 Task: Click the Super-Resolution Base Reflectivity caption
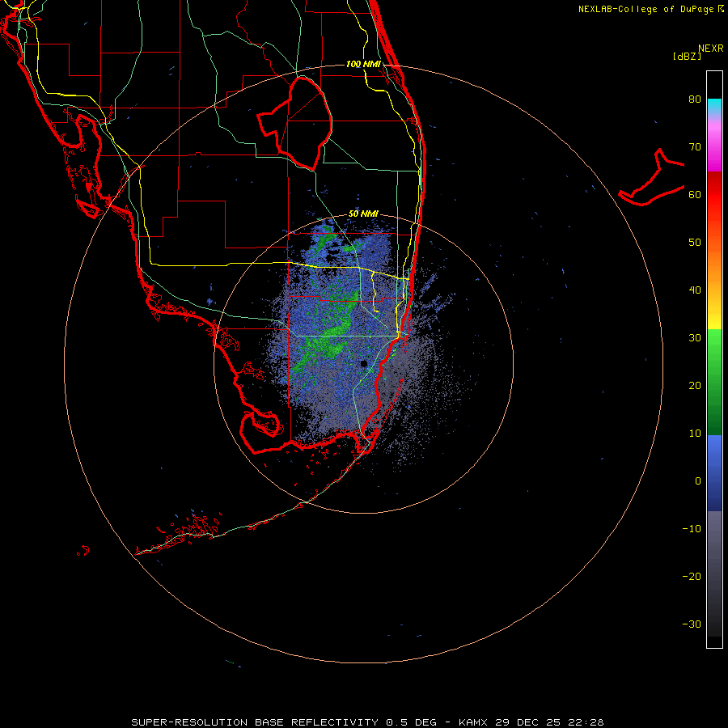tap(367, 722)
